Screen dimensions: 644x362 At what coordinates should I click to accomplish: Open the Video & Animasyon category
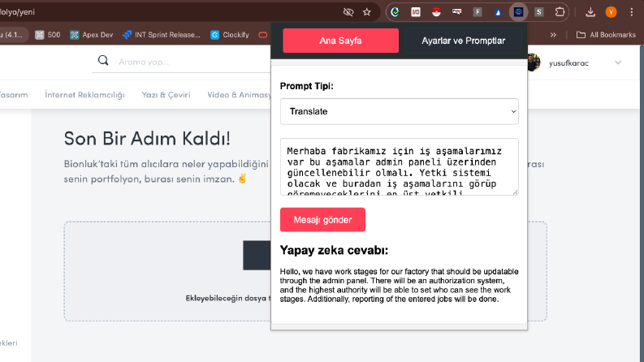click(239, 95)
